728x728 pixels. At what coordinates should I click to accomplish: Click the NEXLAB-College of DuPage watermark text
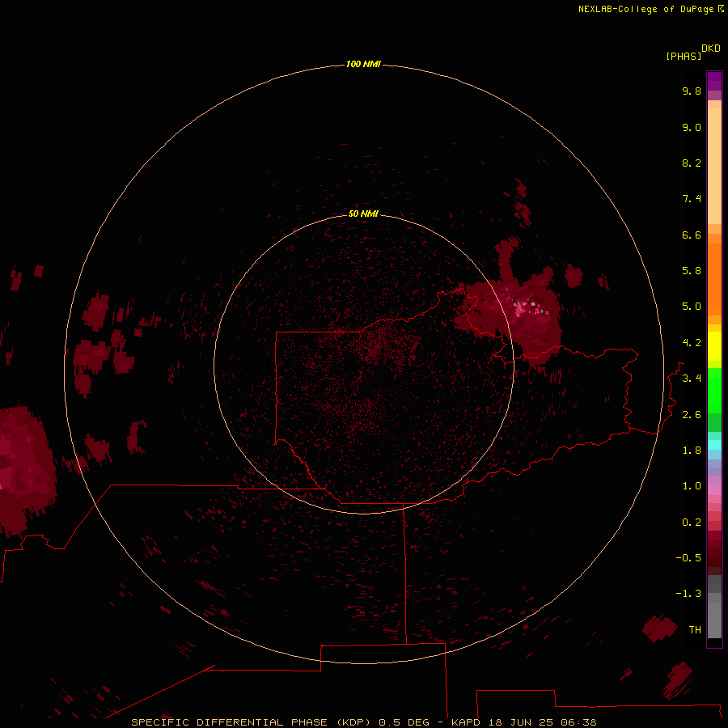pos(645,9)
